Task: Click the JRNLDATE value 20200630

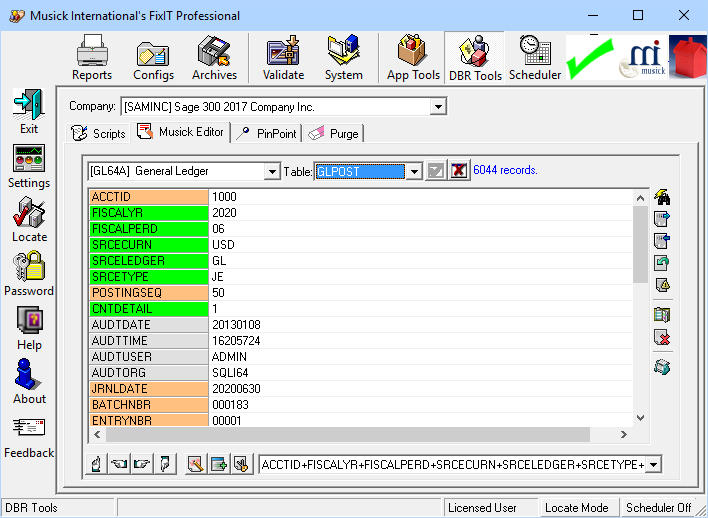Action: click(236, 389)
